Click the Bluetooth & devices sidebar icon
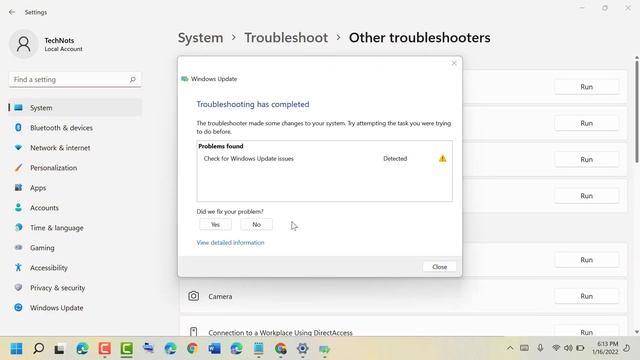Screen dimensions: 640x360 coord(18,127)
